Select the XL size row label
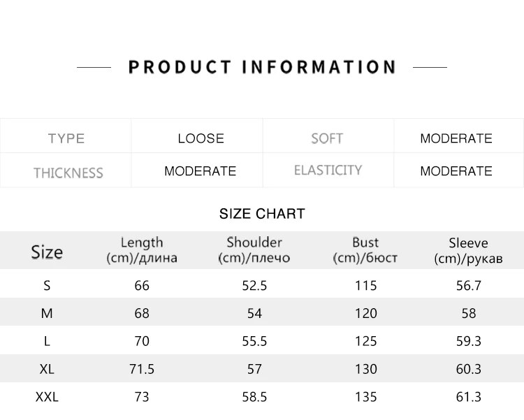 coord(47,369)
